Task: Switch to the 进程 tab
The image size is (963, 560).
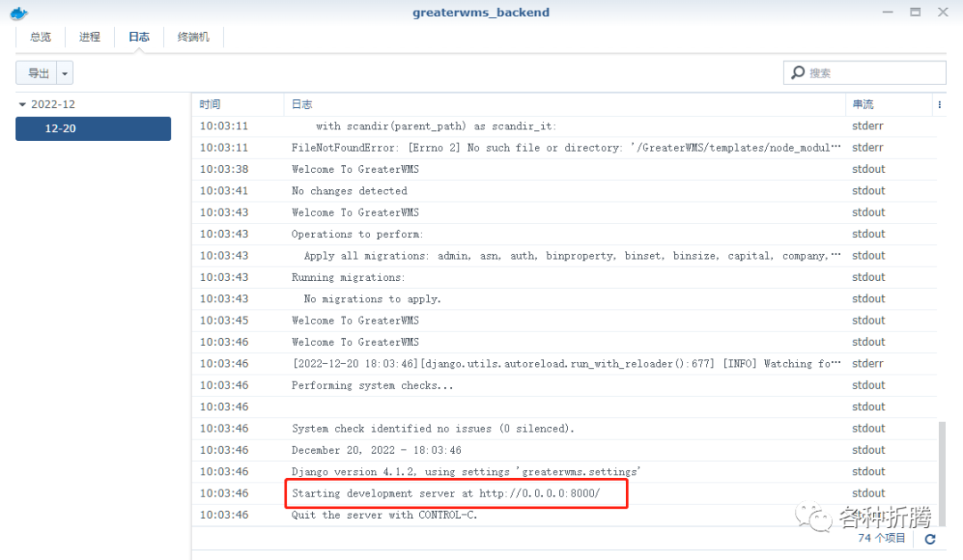Action: click(90, 37)
